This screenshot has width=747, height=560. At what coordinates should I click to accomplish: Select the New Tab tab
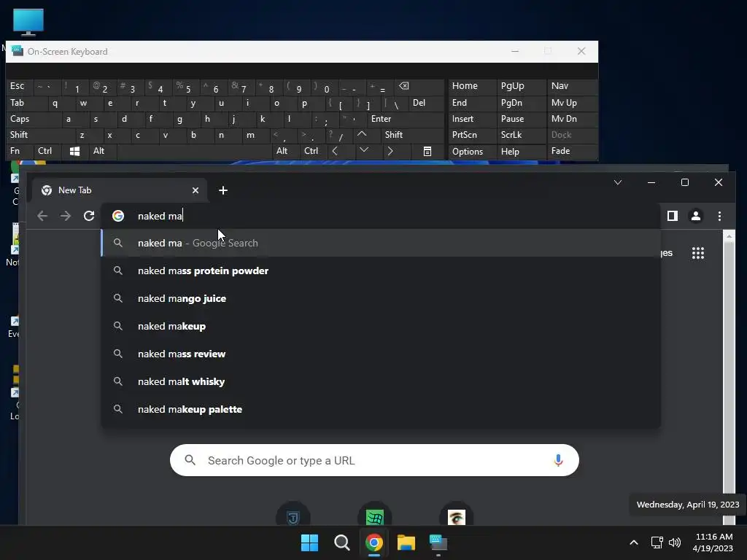point(119,190)
